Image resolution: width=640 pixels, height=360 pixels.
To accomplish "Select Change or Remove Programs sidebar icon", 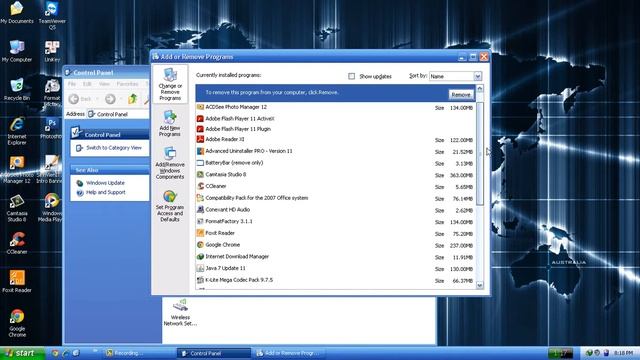I will [170, 84].
